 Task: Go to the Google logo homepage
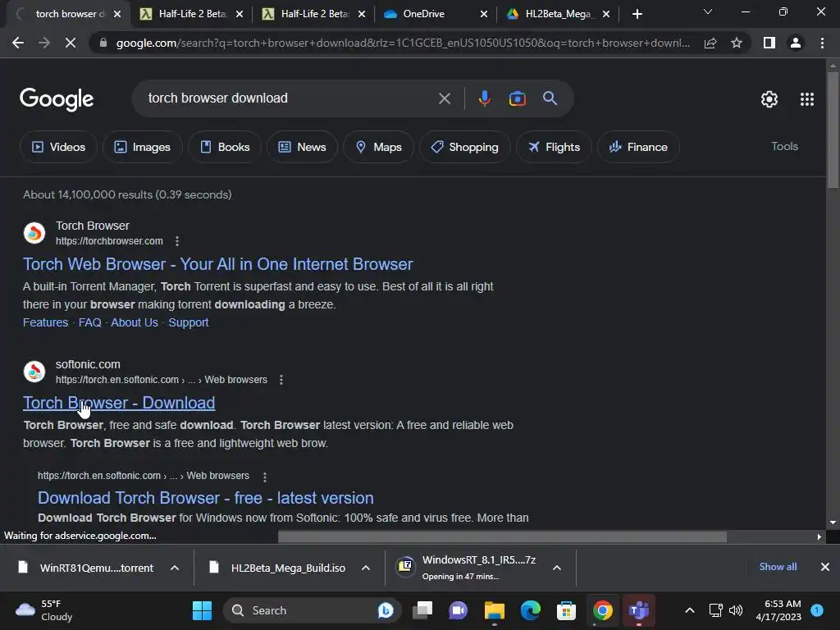click(x=57, y=99)
